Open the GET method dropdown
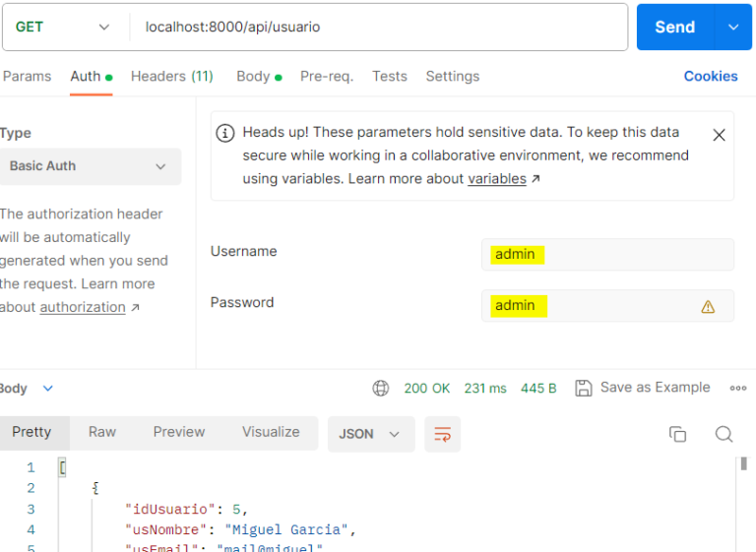The image size is (756, 552). click(x=63, y=27)
